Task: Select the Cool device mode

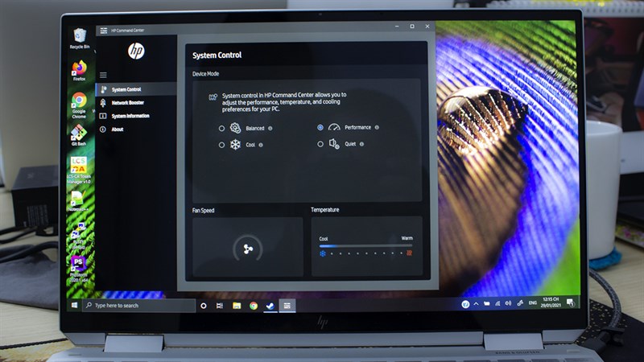Action: 221,145
